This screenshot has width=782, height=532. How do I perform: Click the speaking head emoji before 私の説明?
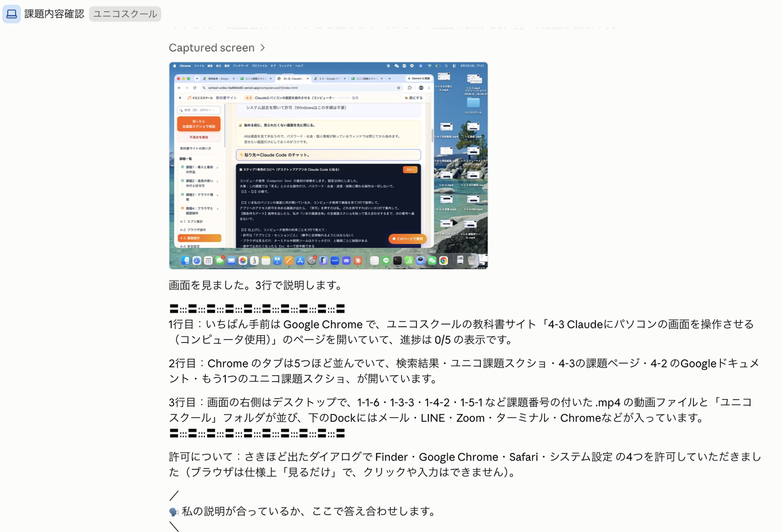point(174,511)
